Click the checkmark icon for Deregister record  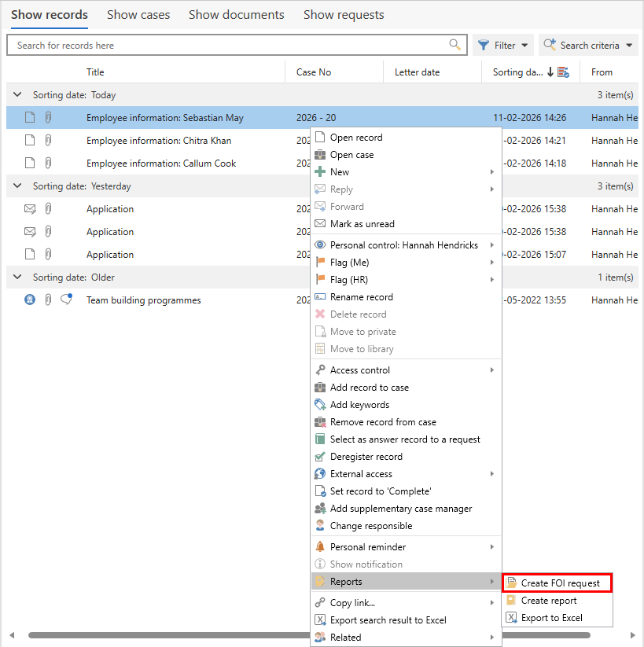[x=320, y=457]
